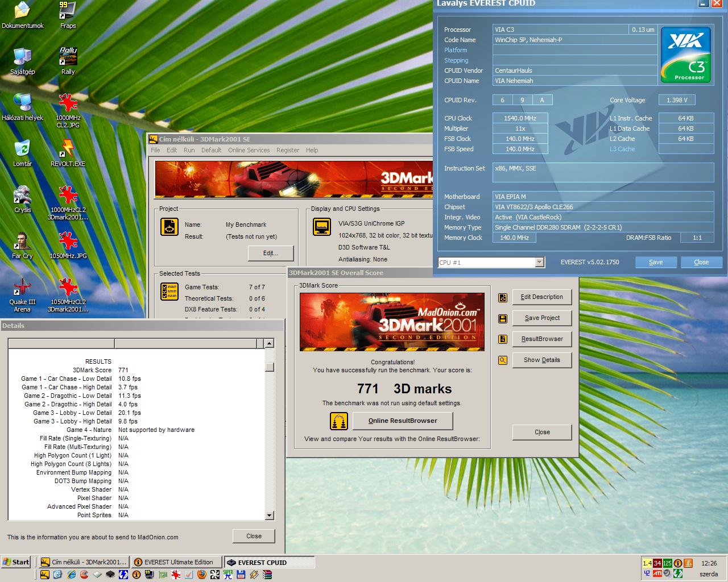
Task: Click the taskbar clock showing 12:26
Action: [709, 563]
